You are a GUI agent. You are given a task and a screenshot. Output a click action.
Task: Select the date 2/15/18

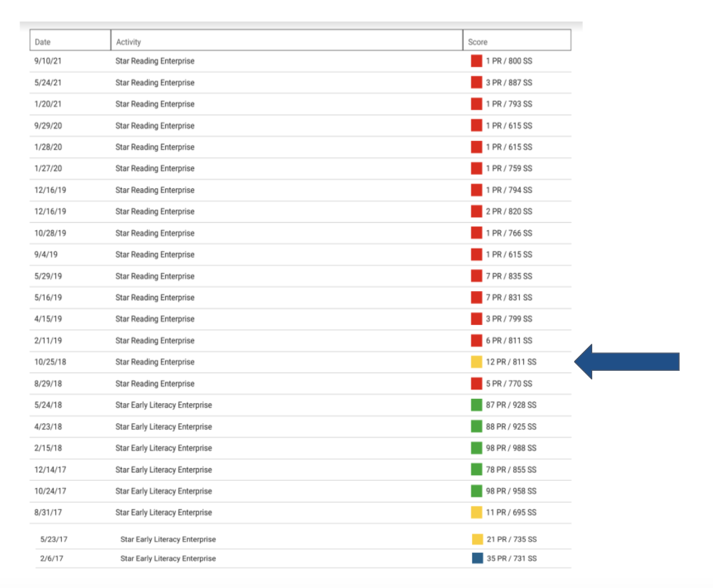pos(47,448)
